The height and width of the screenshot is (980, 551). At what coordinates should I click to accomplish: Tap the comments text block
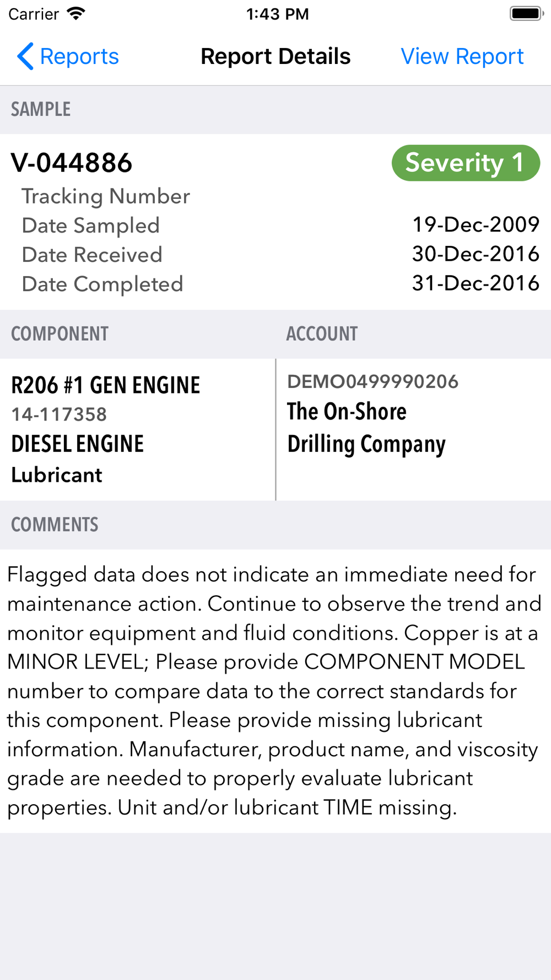point(274,691)
